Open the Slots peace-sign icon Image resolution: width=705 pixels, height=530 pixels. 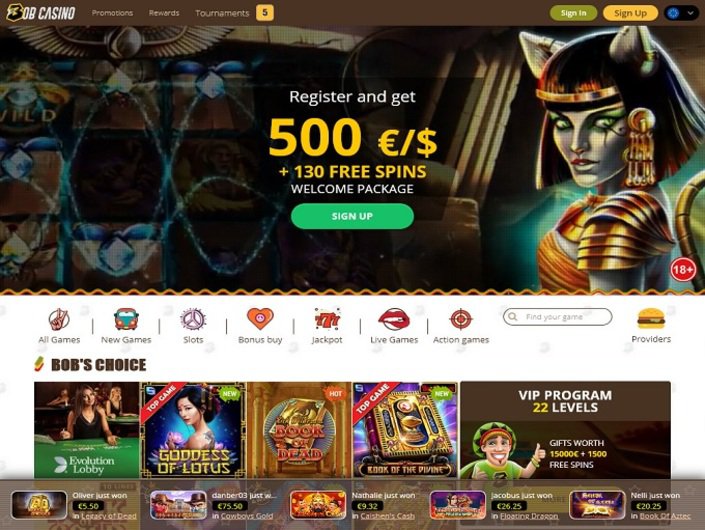coord(193,319)
